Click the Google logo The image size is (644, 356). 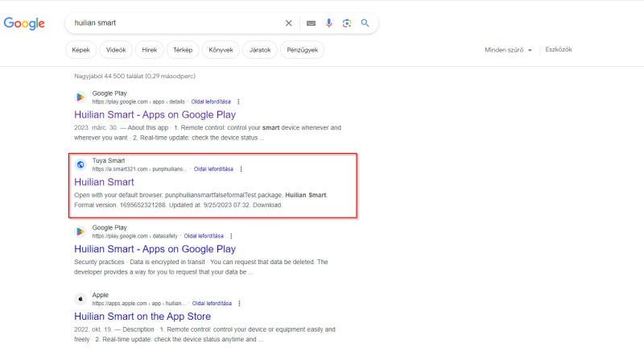click(24, 23)
